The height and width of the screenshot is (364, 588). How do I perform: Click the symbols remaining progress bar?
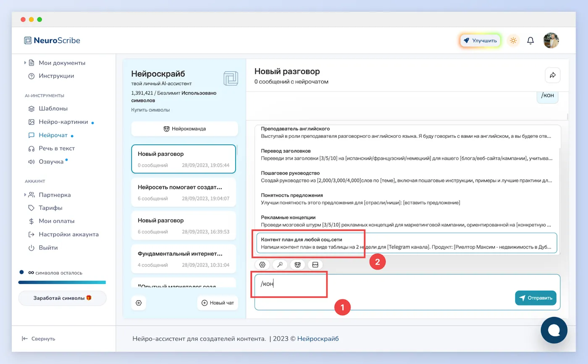(x=62, y=282)
